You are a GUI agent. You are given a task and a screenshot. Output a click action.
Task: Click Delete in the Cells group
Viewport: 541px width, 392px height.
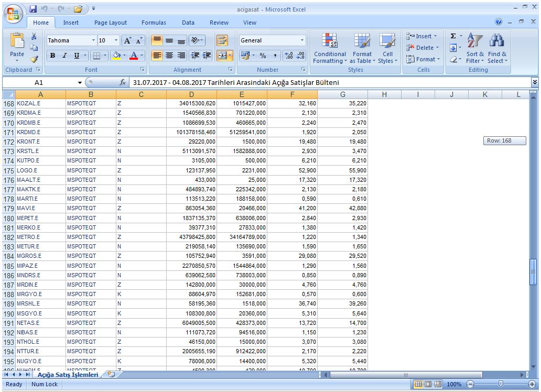click(x=423, y=48)
